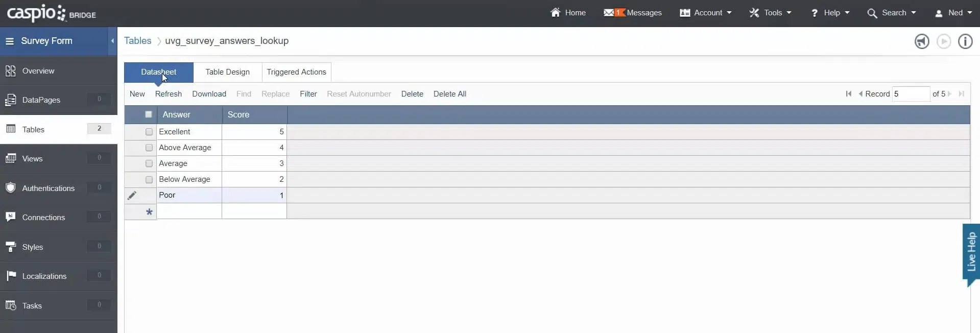This screenshot has height=333, width=980.
Task: Go to Home via house icon
Action: (555, 13)
